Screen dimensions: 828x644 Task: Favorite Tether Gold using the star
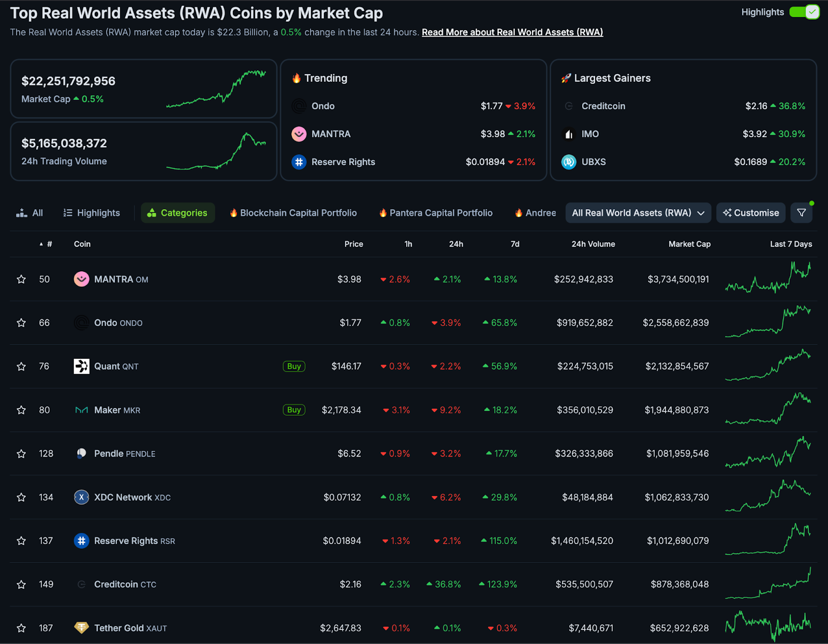[x=21, y=628]
